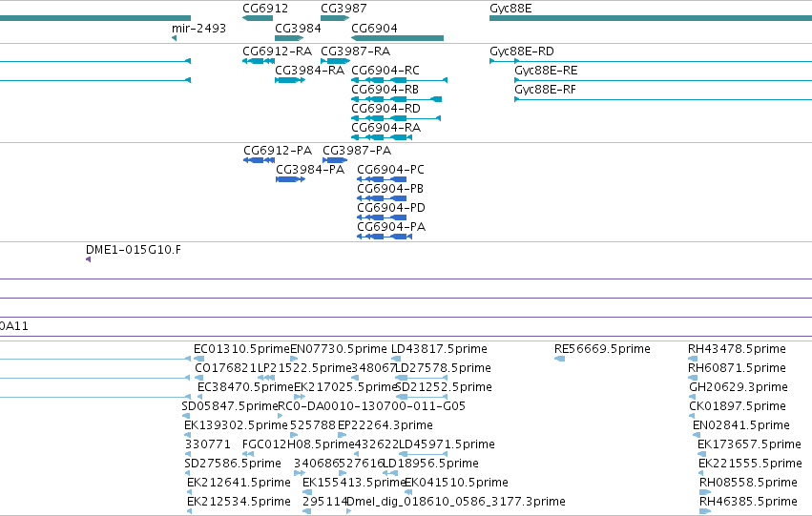
Task: Select the Gyc88E-RF transcript label
Action: 545,90
